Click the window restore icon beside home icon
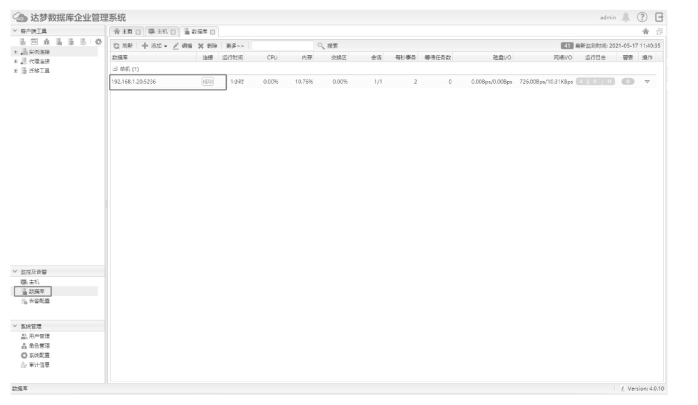Viewport: 698px width, 405px height. [x=659, y=31]
